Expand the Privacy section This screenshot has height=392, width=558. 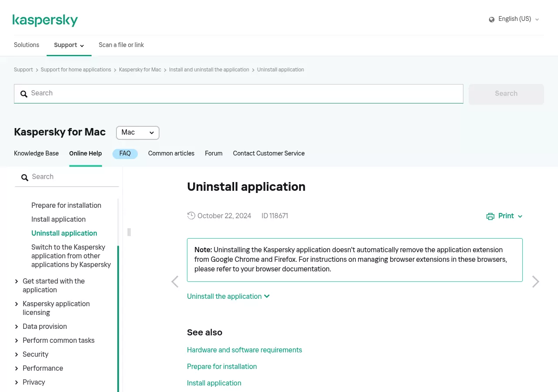(x=17, y=382)
